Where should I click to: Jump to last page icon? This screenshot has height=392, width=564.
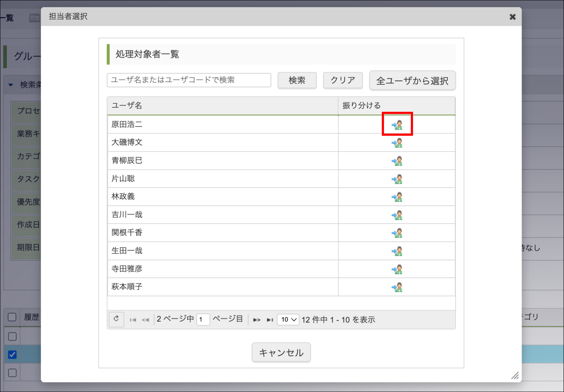pyautogui.click(x=270, y=320)
